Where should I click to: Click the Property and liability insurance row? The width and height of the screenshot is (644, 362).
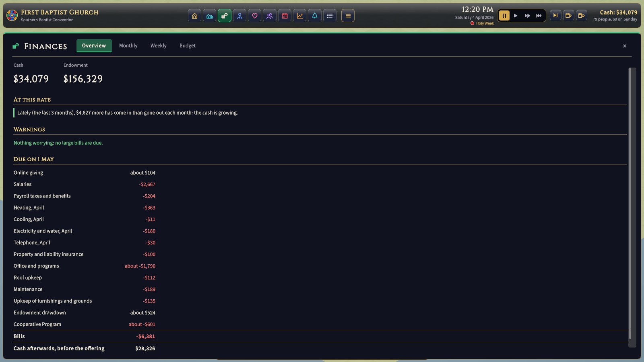pos(85,254)
